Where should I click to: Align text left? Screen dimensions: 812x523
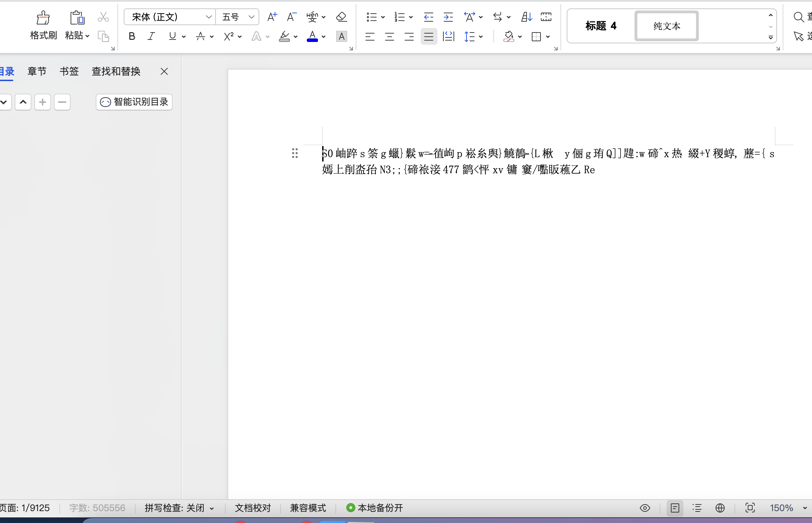tap(370, 36)
